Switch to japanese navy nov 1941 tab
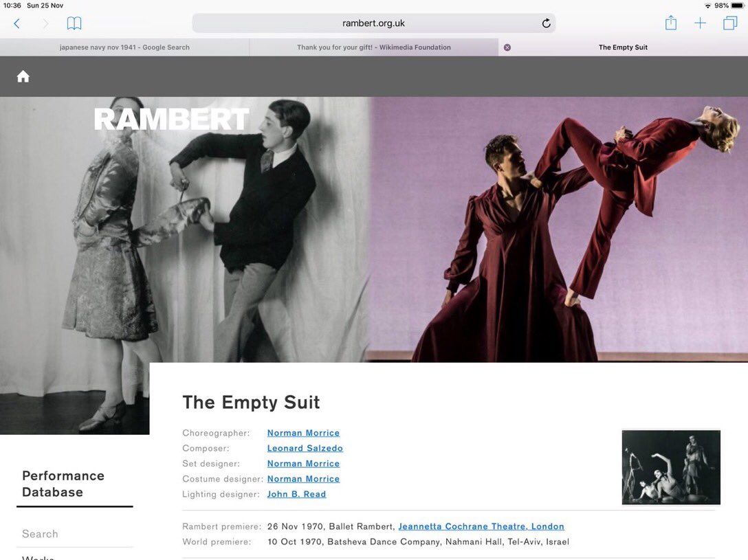748x560 pixels. pyautogui.click(x=124, y=47)
